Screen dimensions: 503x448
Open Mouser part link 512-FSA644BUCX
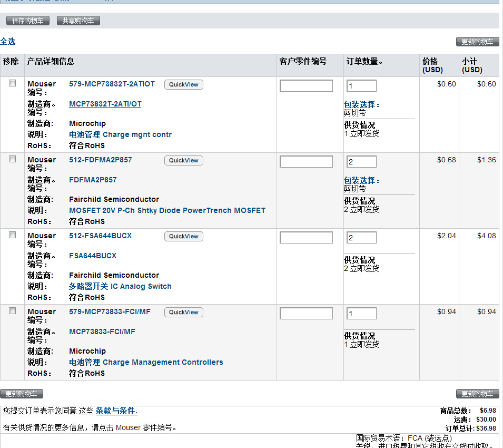(101, 236)
